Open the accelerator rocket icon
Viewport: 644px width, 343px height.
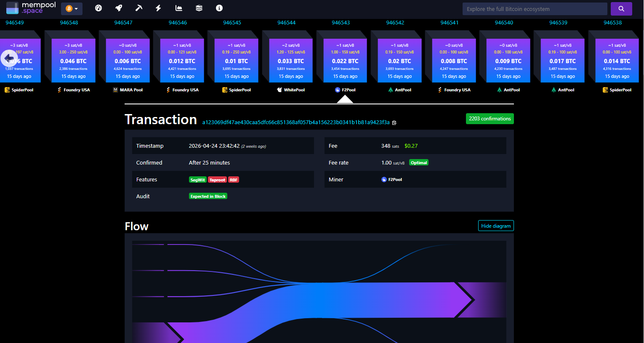point(119,8)
